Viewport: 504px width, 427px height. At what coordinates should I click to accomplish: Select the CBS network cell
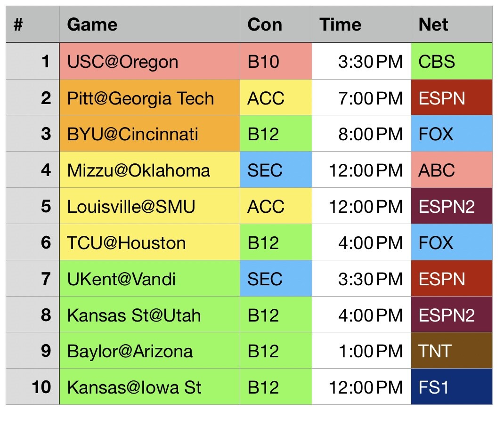(451, 62)
